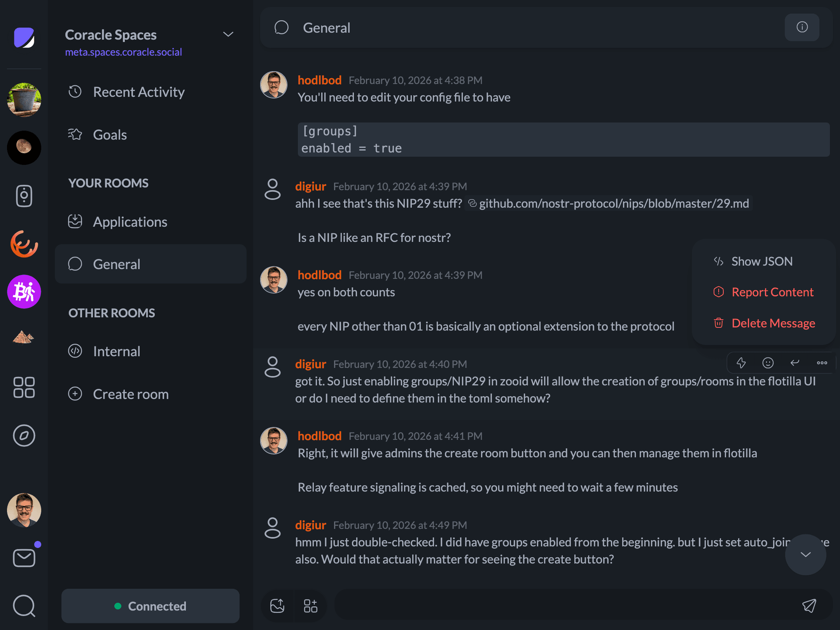
Task: Click the upload image icon in composer
Action: [277, 605]
